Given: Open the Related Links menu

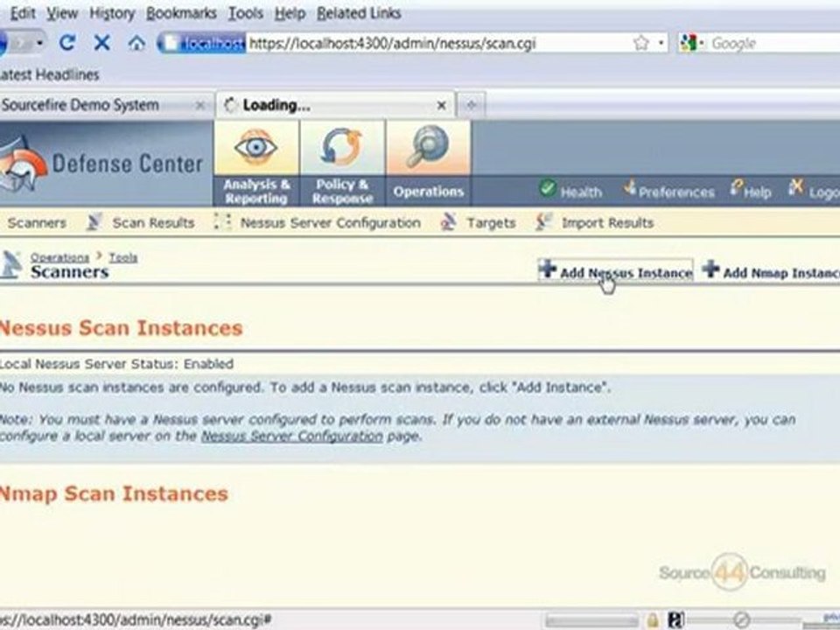Looking at the screenshot, I should (359, 13).
